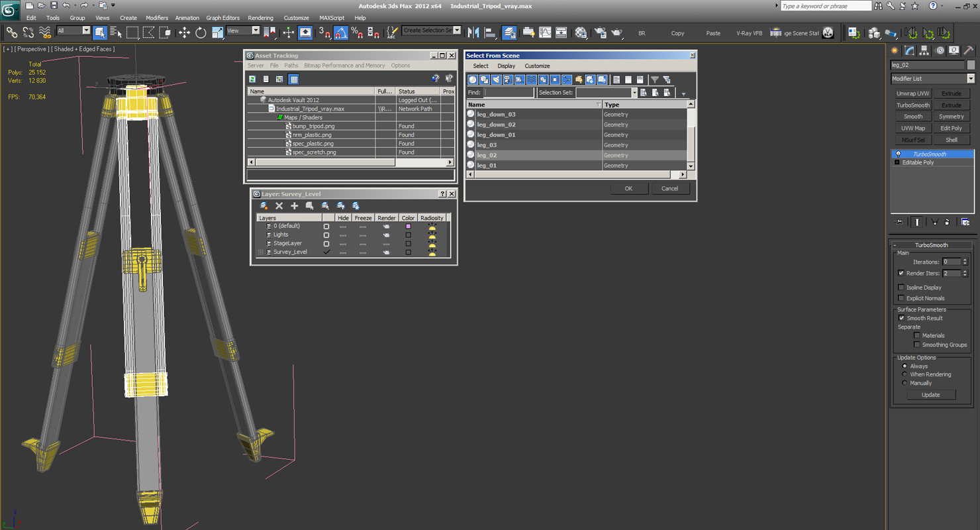This screenshot has height=530, width=980.
Task: Click the V-Ray VFB toolbar button
Action: [x=749, y=33]
